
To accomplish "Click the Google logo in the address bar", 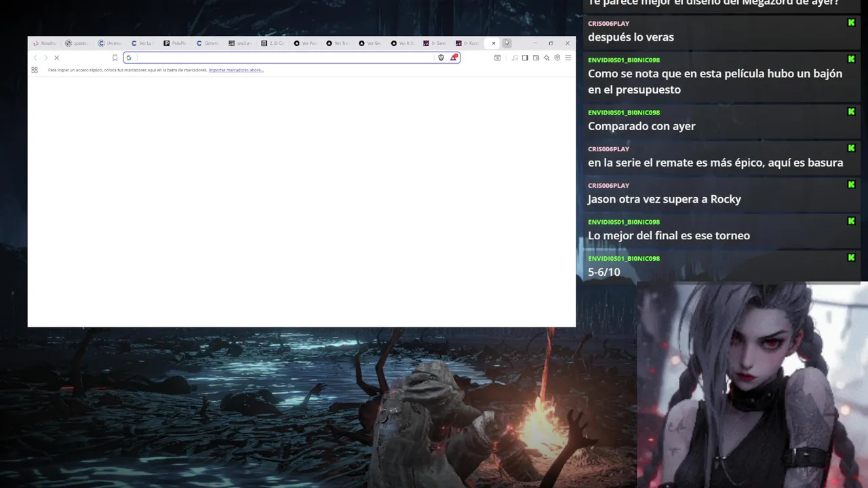I will 129,58.
